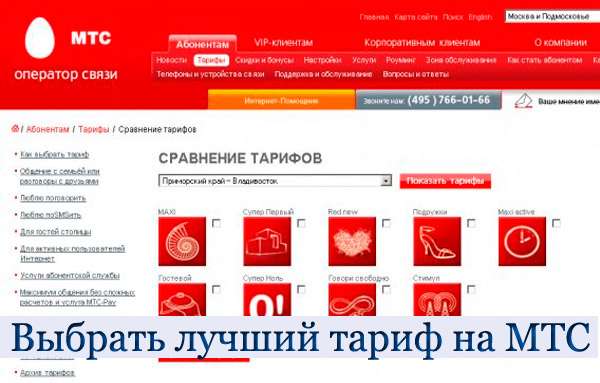Switch to the Абонентам tab
600x383 pixels.
tap(202, 44)
